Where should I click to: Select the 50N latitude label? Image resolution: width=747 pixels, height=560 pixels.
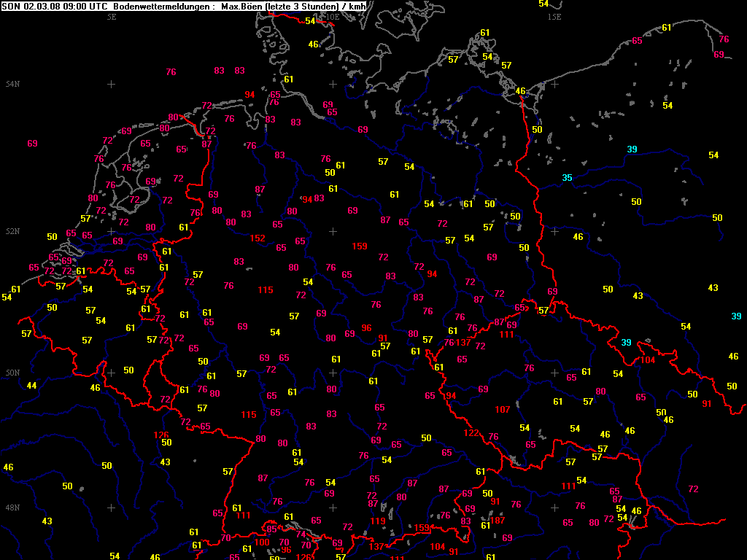(x=12, y=373)
